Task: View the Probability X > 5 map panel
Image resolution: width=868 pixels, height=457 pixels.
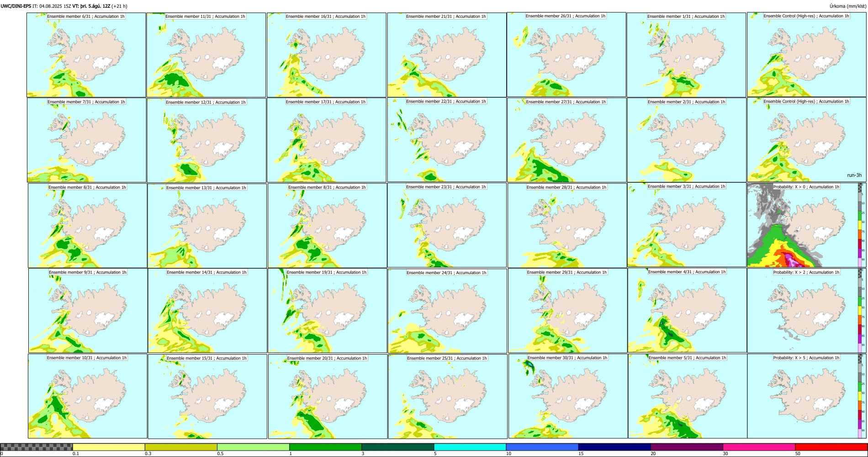Action: coord(807,396)
